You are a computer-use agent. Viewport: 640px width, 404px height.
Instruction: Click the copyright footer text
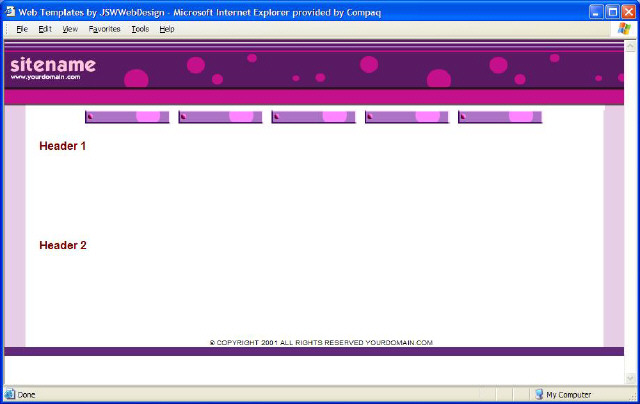pos(320,342)
